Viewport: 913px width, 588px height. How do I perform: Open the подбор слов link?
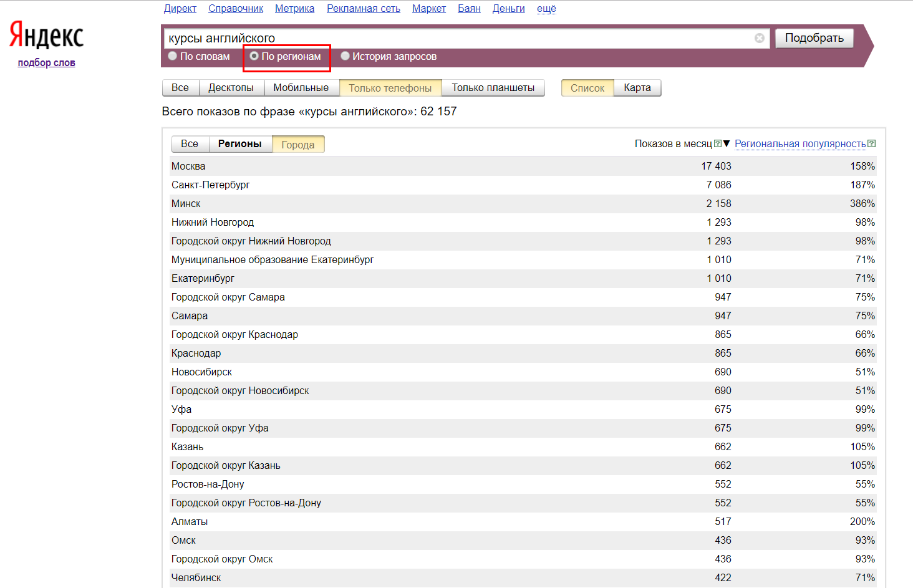47,62
